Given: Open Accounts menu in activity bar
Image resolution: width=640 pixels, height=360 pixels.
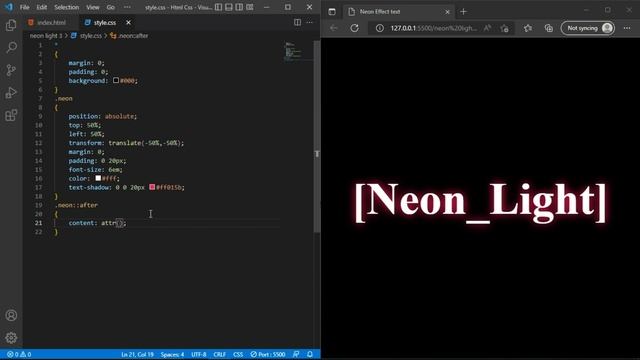Looking at the screenshot, I should tap(11, 316).
